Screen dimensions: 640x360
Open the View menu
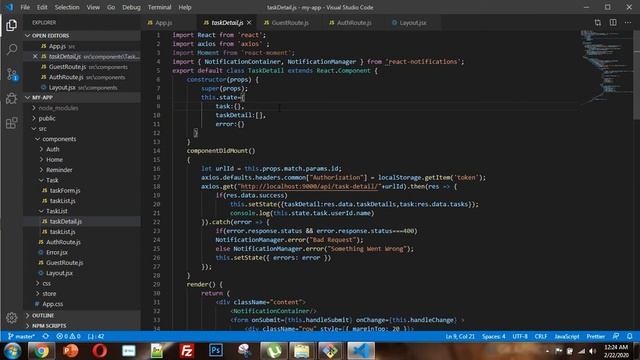(x=93, y=7)
